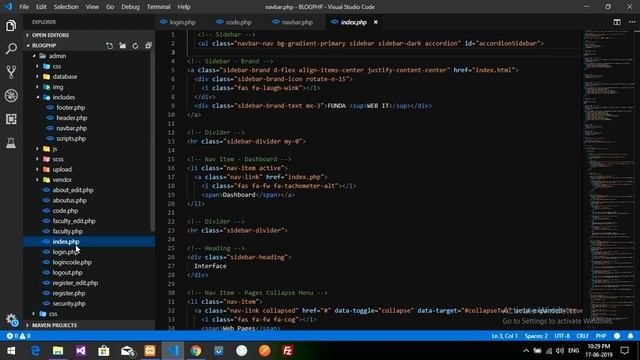Image resolution: width=640 pixels, height=360 pixels.
Task: Open the Test flask view
Action: pyautogui.click(x=11, y=142)
